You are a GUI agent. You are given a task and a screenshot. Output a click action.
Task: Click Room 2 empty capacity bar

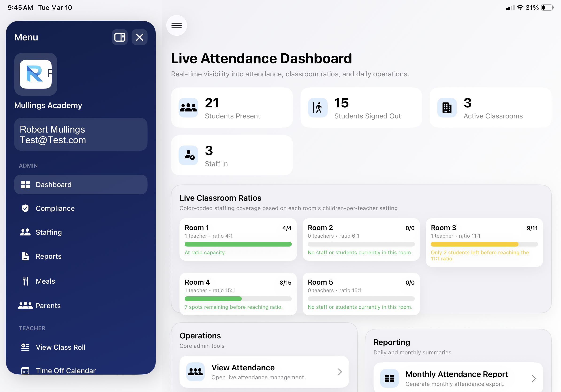click(361, 244)
